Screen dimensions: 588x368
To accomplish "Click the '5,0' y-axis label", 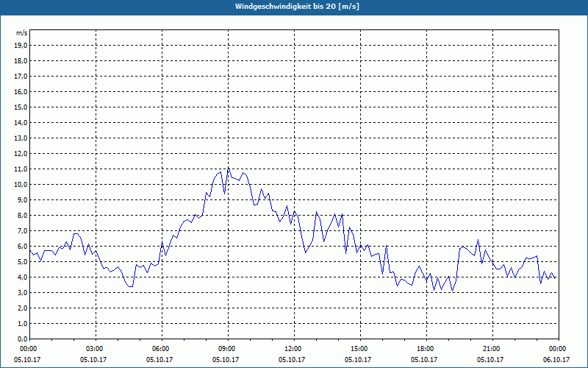I will [23, 262].
